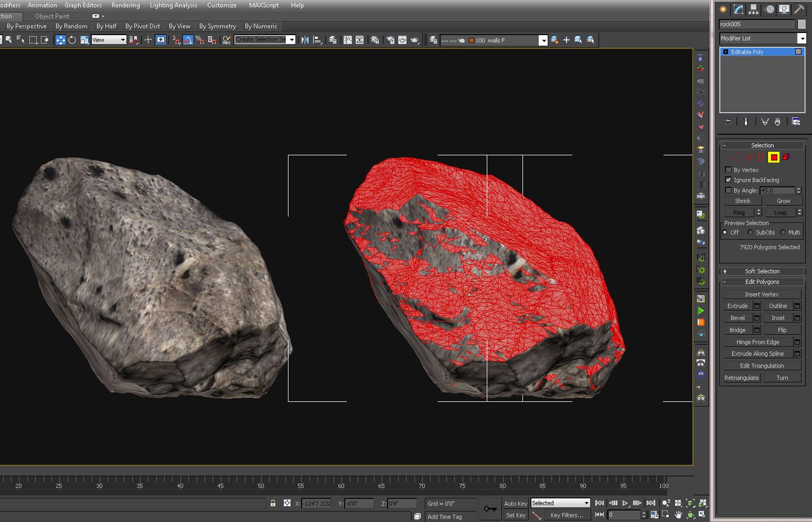
Task: Open the Rendering menu
Action: pos(126,5)
